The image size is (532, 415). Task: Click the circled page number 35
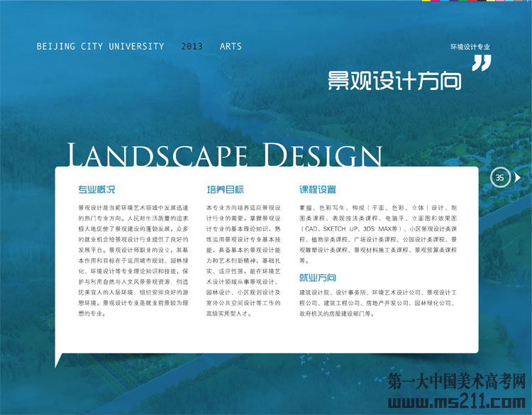pos(500,178)
